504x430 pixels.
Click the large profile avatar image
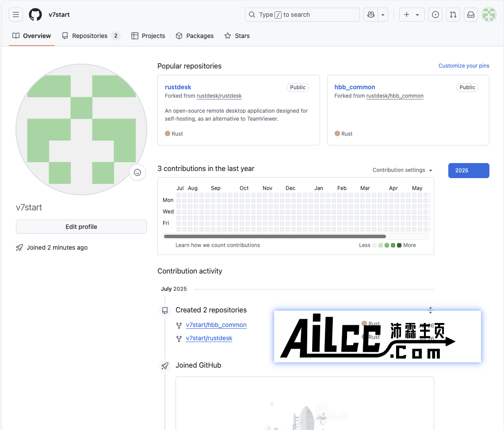[x=81, y=129]
